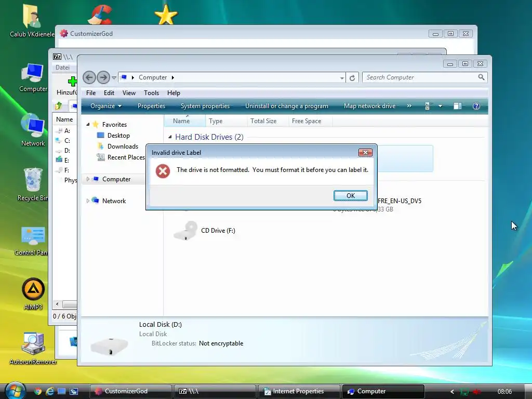
Task: Go forward in the Computer window
Action: click(x=103, y=77)
